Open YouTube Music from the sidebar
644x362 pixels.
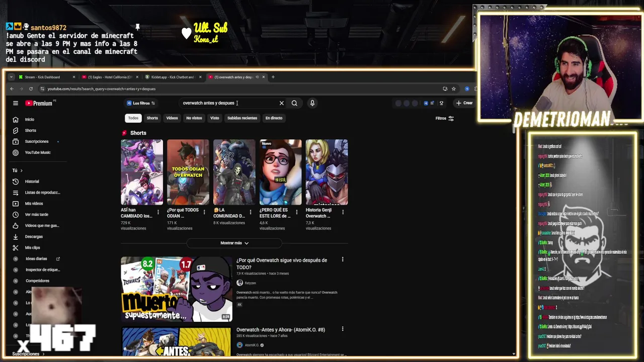coord(38,152)
